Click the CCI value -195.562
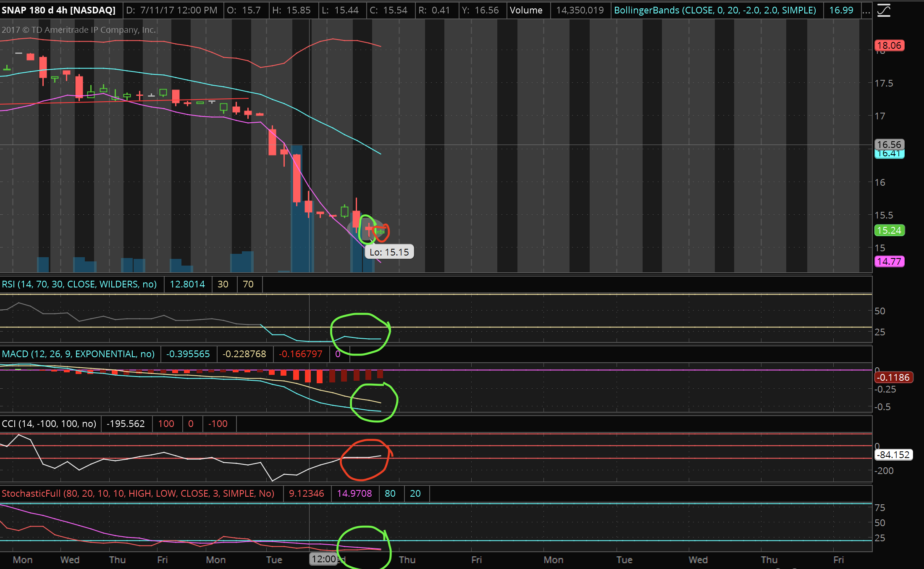The image size is (924, 569). pyautogui.click(x=126, y=424)
